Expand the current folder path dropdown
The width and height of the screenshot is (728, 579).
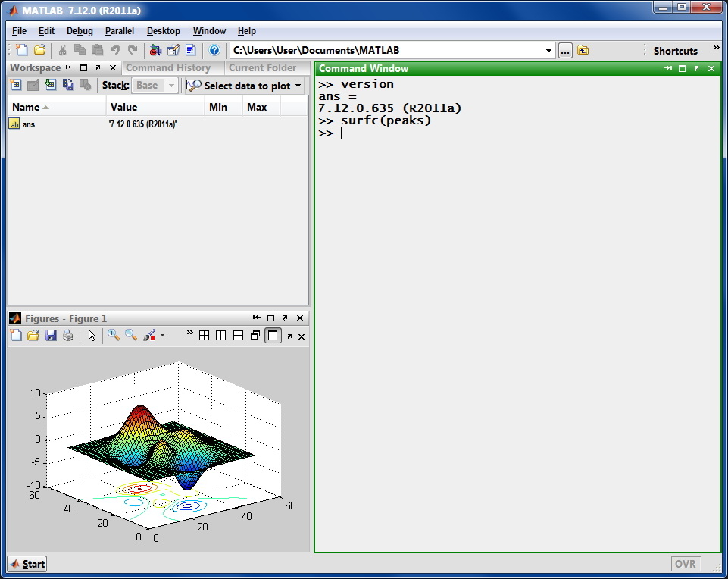(549, 51)
